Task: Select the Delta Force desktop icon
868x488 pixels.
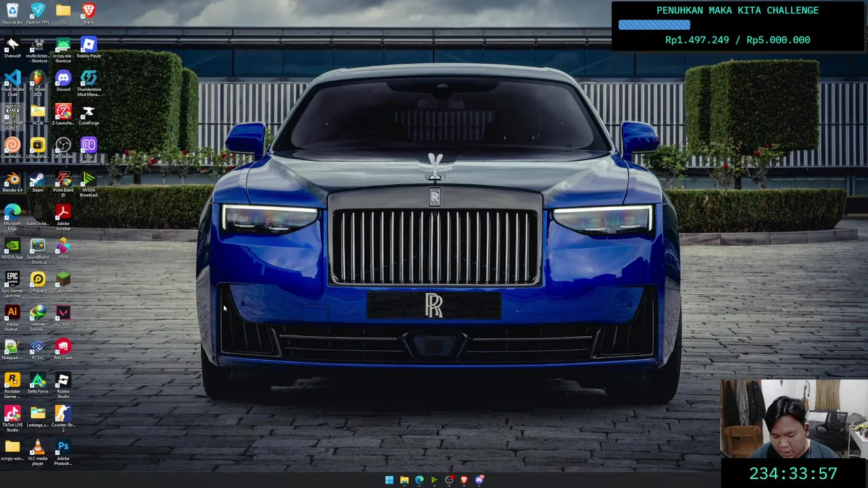Action: (x=38, y=383)
